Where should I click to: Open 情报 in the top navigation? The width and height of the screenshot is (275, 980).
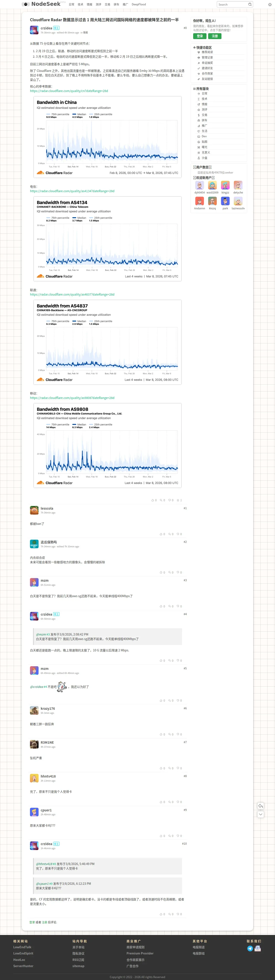coord(90,5)
